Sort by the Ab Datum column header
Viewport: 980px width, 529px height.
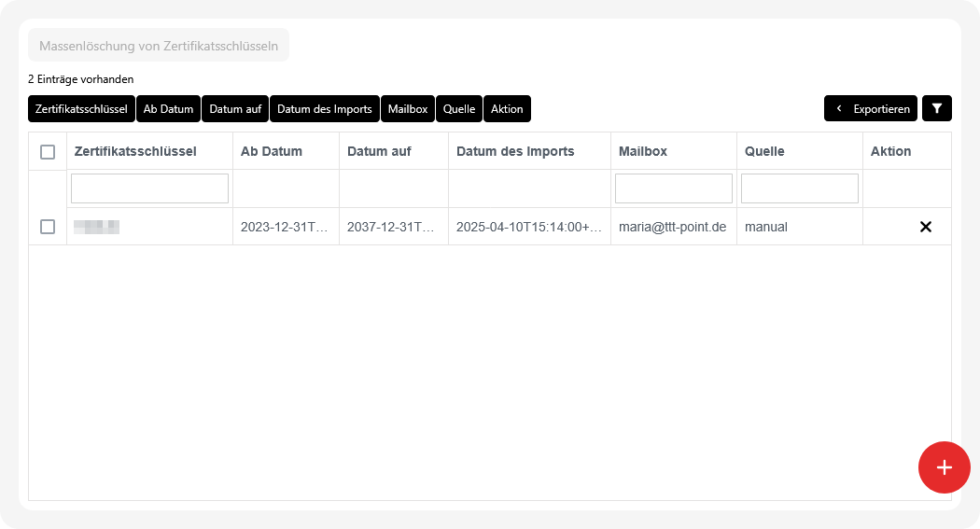click(272, 151)
